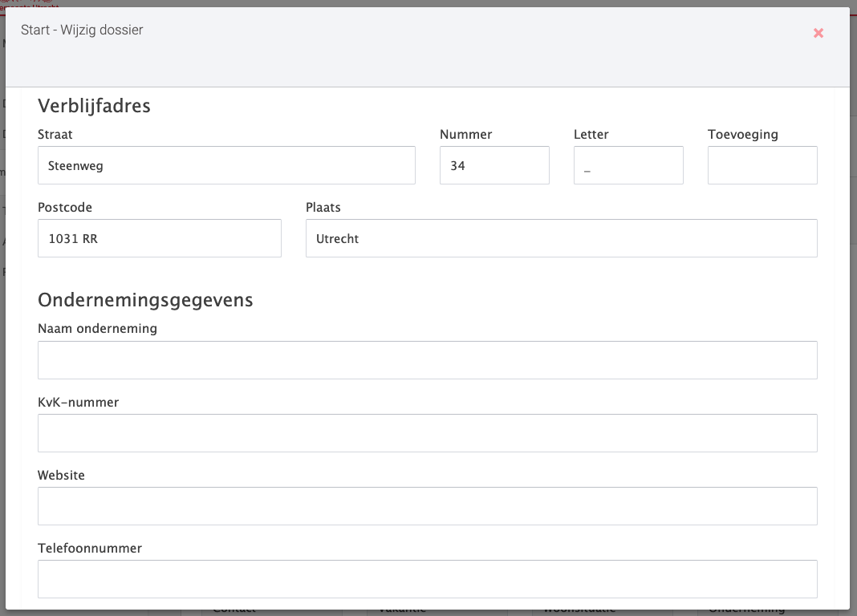Click into the Letter input box
Image resolution: width=857 pixels, height=616 pixels.
pyautogui.click(x=628, y=165)
